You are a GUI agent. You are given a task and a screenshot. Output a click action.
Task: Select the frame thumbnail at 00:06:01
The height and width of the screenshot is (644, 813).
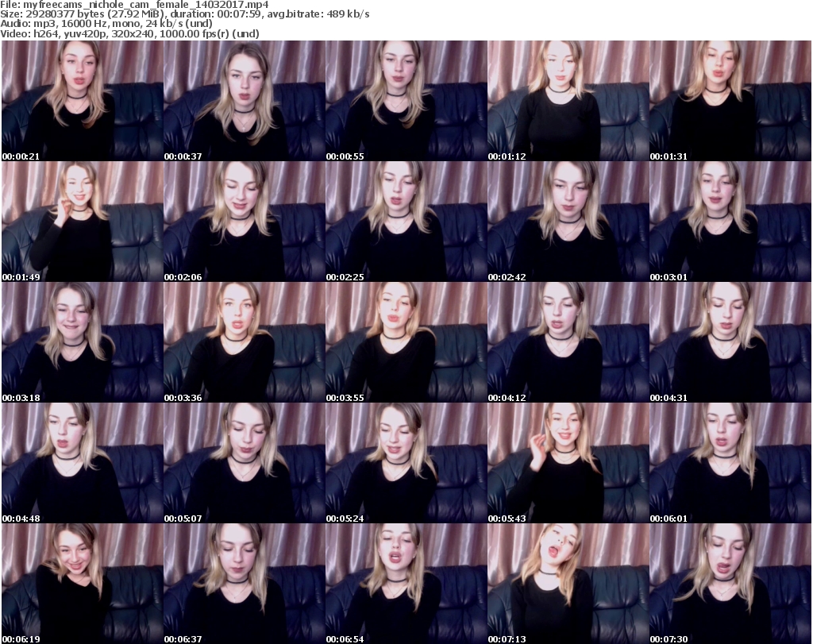click(730, 463)
